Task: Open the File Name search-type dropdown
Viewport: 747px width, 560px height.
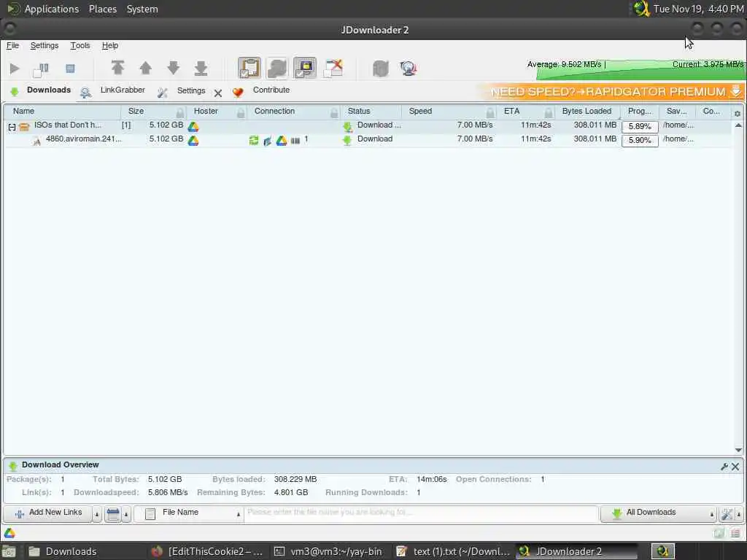Action: click(189, 513)
